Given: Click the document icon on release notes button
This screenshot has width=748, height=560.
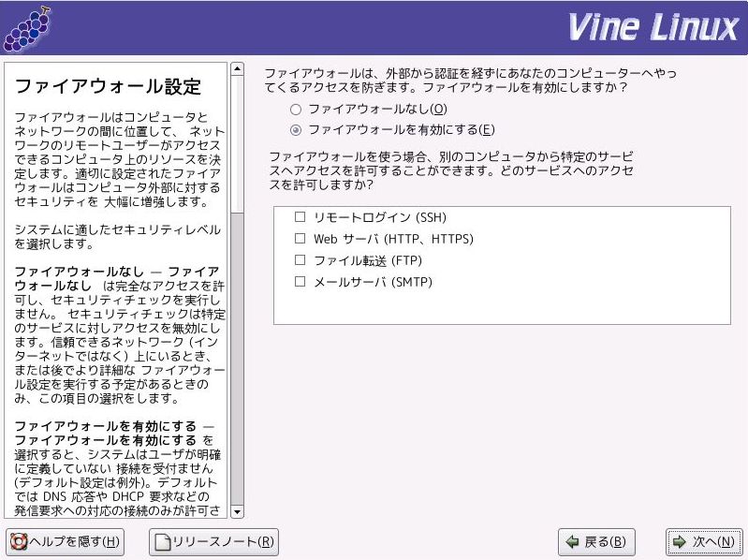Looking at the screenshot, I should [x=163, y=542].
